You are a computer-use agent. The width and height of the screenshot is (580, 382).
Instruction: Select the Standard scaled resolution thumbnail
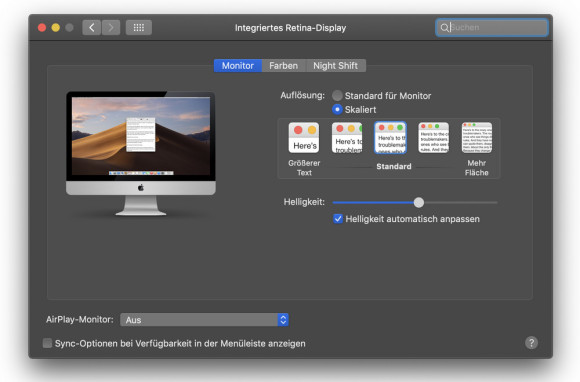click(390, 138)
